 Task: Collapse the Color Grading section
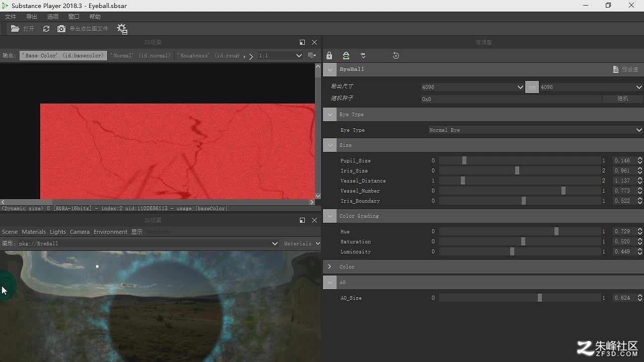330,216
